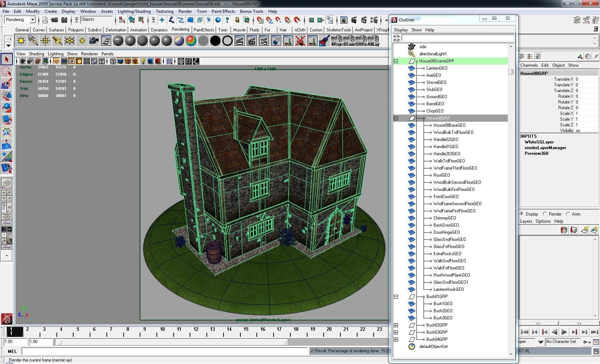600x364 pixels.
Task: Click the defaultObjectSet icon
Action: [412, 347]
